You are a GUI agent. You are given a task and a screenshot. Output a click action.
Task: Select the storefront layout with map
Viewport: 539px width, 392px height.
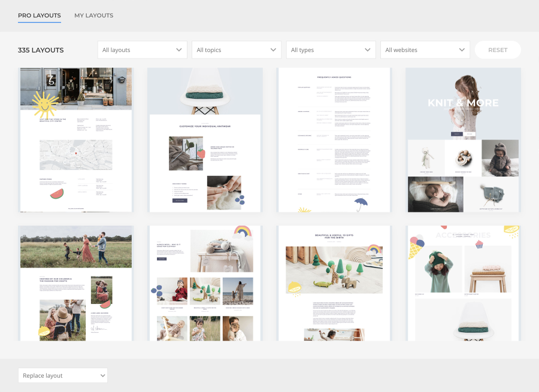click(76, 140)
